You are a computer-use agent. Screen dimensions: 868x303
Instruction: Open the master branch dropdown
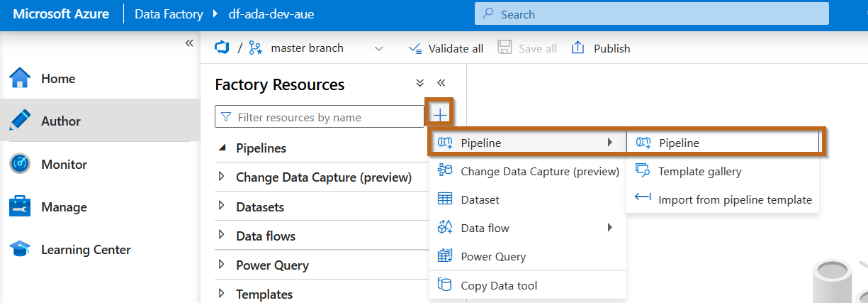[x=378, y=48]
